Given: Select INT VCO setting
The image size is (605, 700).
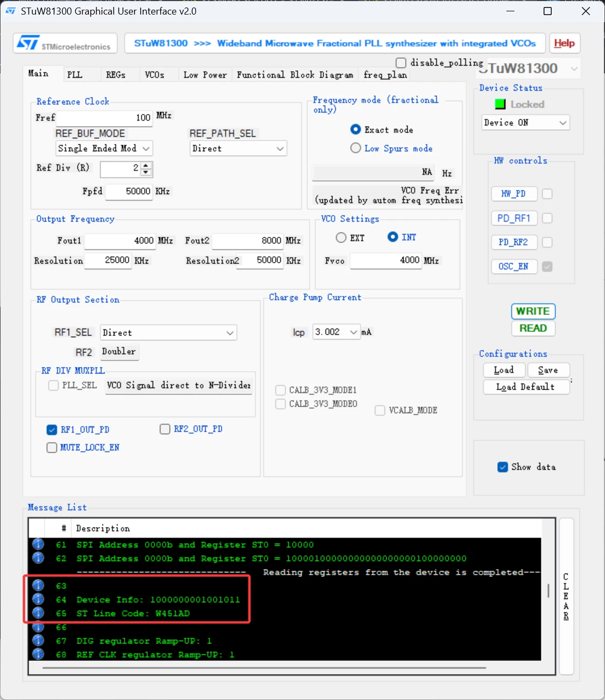Looking at the screenshot, I should (x=393, y=237).
